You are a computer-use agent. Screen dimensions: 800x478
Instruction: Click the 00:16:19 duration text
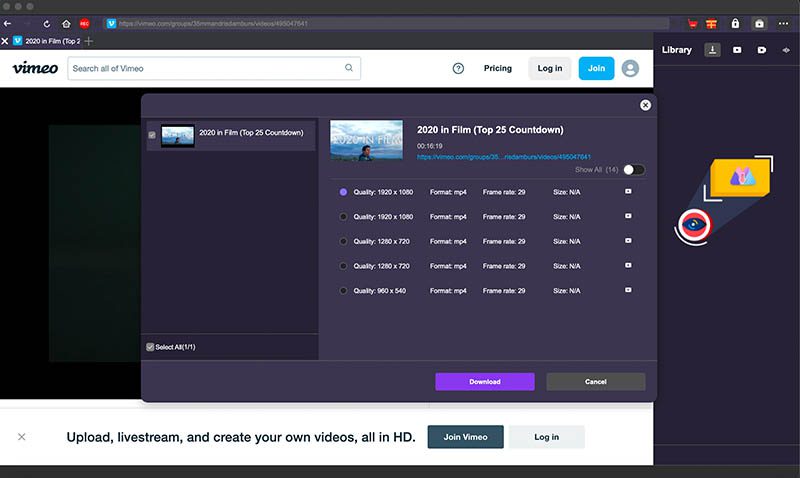point(430,146)
